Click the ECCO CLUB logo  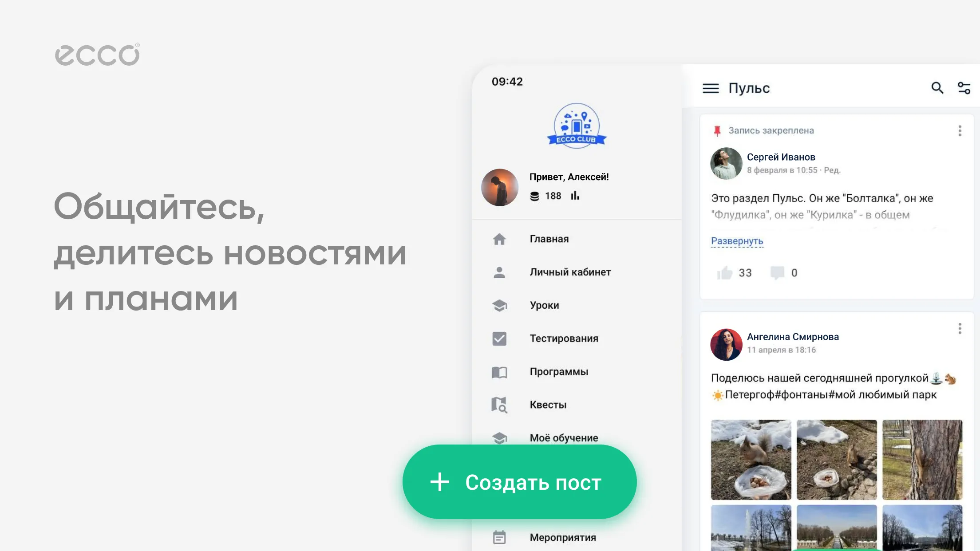tap(577, 126)
